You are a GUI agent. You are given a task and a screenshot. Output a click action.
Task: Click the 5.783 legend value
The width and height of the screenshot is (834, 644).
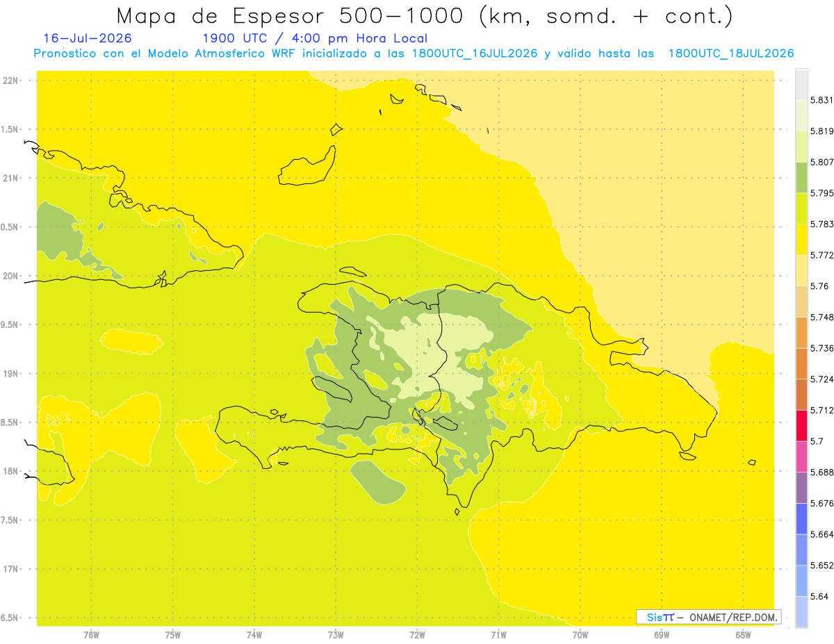pyautogui.click(x=821, y=224)
